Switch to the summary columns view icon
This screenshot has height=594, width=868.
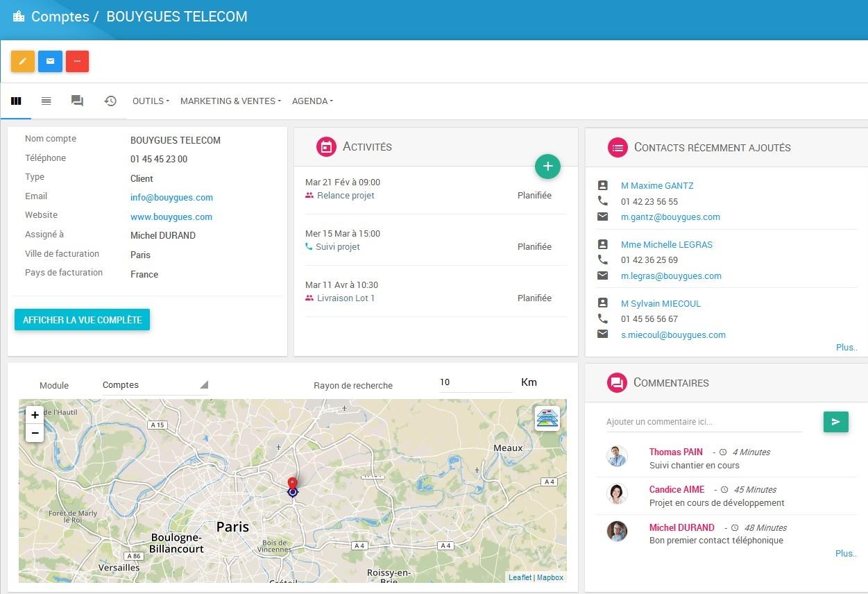(16, 101)
